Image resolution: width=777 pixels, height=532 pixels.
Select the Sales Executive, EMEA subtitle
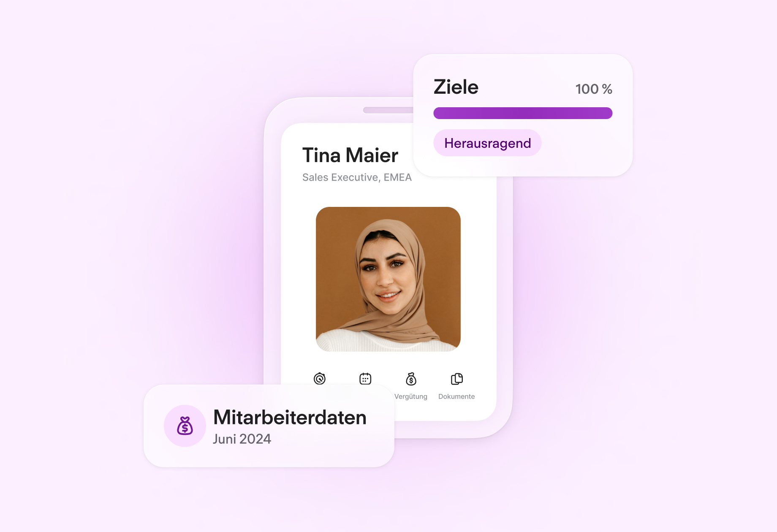coord(357,177)
